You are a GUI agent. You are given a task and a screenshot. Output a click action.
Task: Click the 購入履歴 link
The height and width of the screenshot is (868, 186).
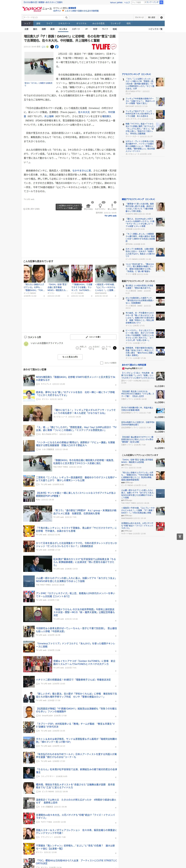point(152,17)
